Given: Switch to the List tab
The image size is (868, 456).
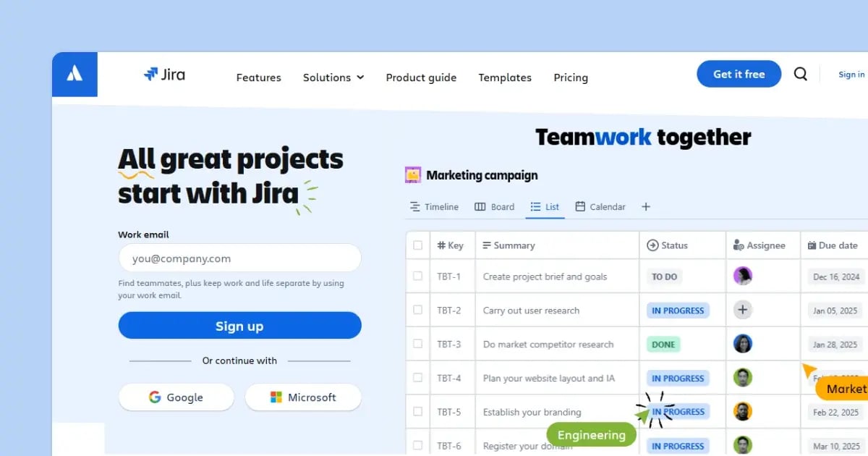Looking at the screenshot, I should [545, 207].
